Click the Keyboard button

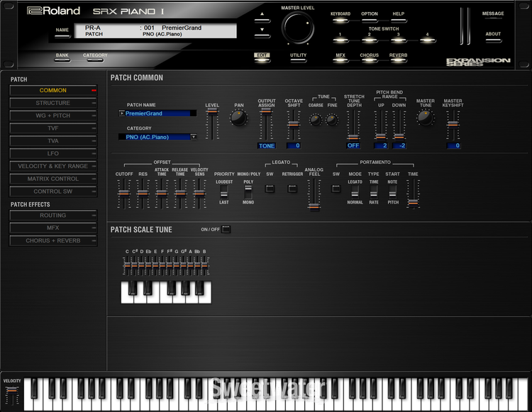(340, 21)
